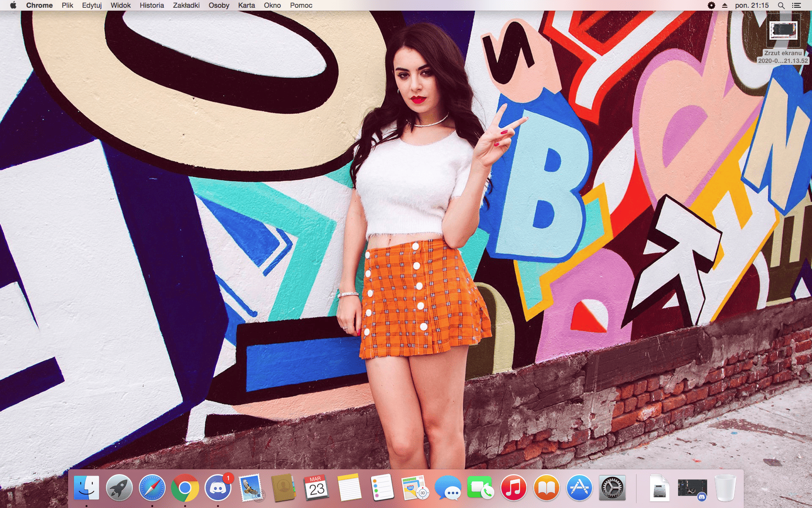Launch Launchpad rocket icon
This screenshot has height=508, width=812.
point(119,488)
